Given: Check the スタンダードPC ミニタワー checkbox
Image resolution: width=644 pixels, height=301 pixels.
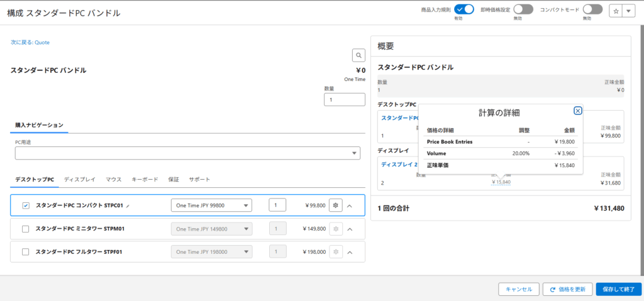Looking at the screenshot, I should click(26, 229).
